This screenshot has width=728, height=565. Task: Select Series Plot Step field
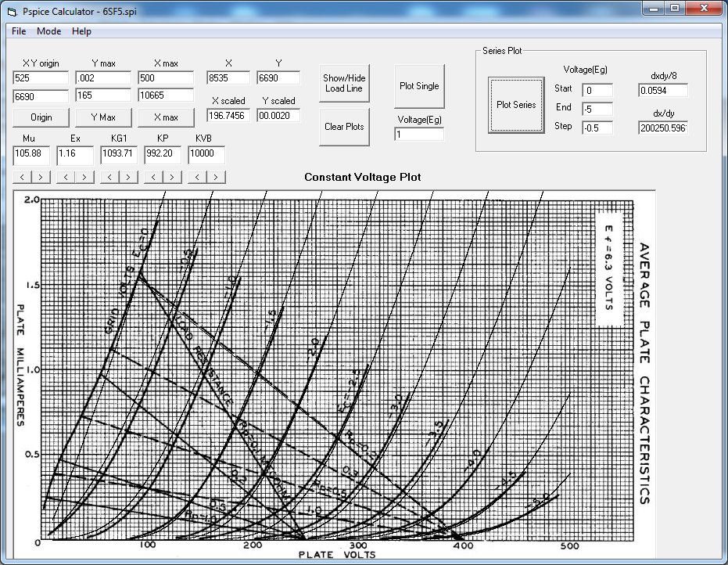coord(597,128)
